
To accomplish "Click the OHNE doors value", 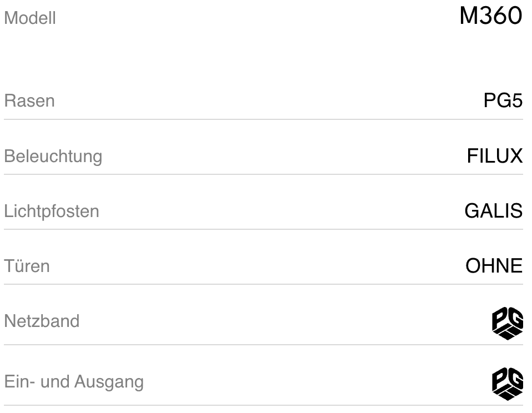I will click(494, 266).
